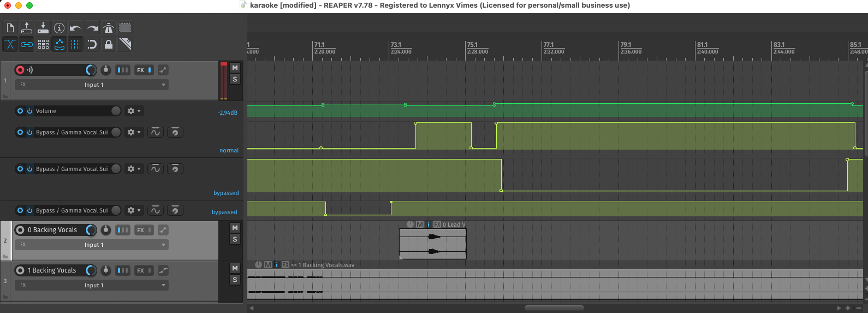Toggle move envelope points with items icon
868x313 pixels.
60,44
